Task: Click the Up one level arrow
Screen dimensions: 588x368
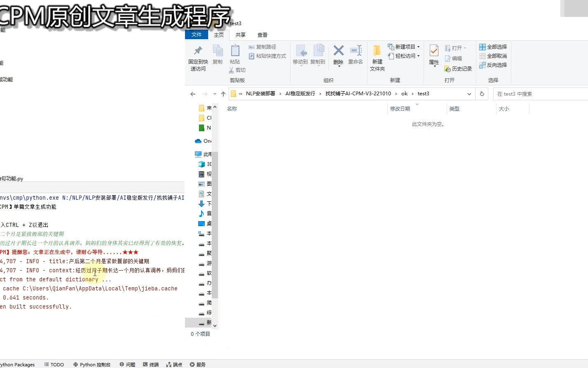Action: 223,94
